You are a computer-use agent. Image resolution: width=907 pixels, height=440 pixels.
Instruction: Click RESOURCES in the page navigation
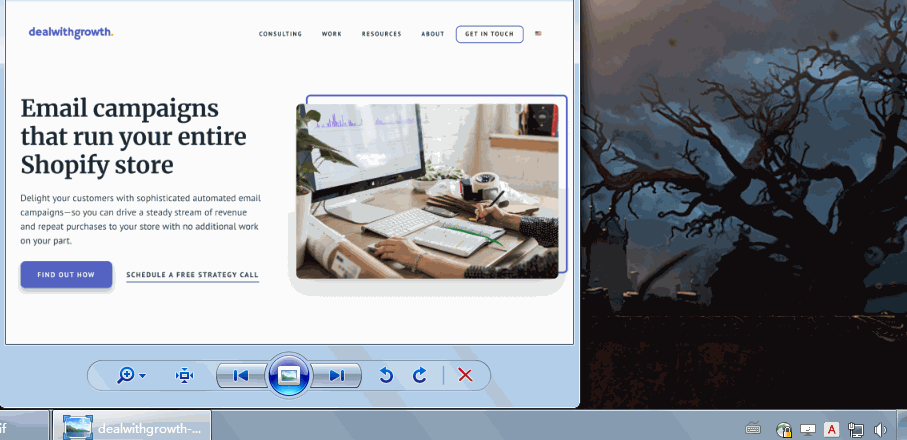(381, 34)
